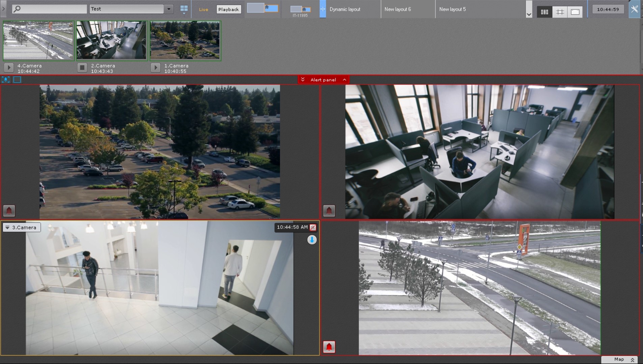
Task: Click the crossed-out icon beside the 10:44:58 AM timestamp
Action: [x=313, y=227]
